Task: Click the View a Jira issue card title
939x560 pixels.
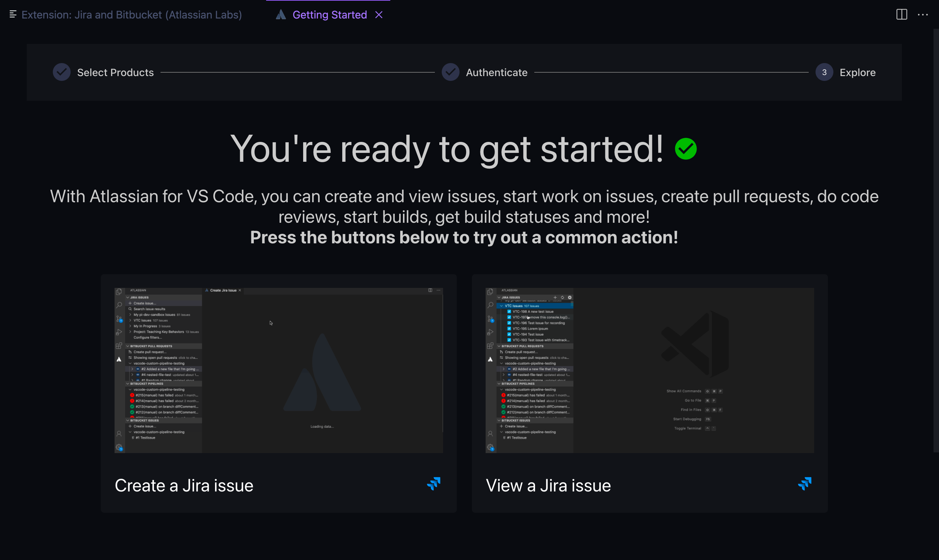Action: (x=548, y=485)
